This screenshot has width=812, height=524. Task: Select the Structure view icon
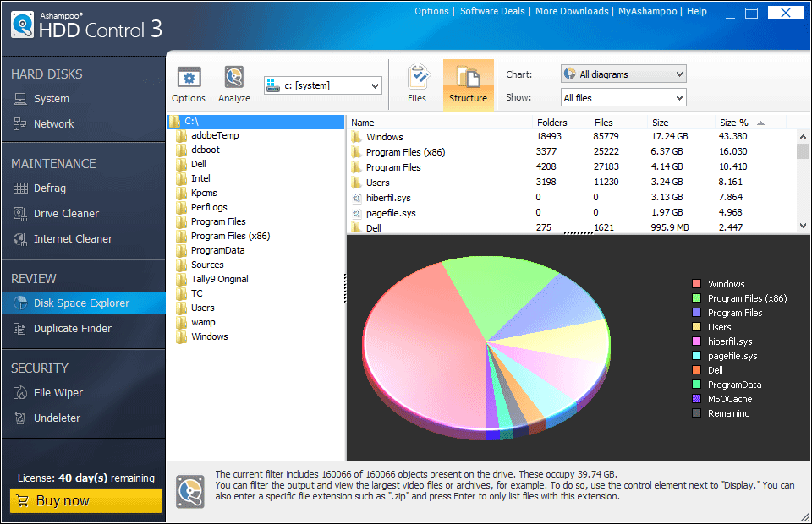click(x=468, y=78)
